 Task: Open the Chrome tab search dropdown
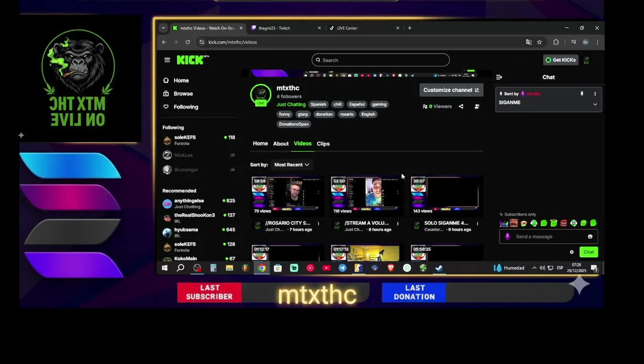click(x=163, y=28)
